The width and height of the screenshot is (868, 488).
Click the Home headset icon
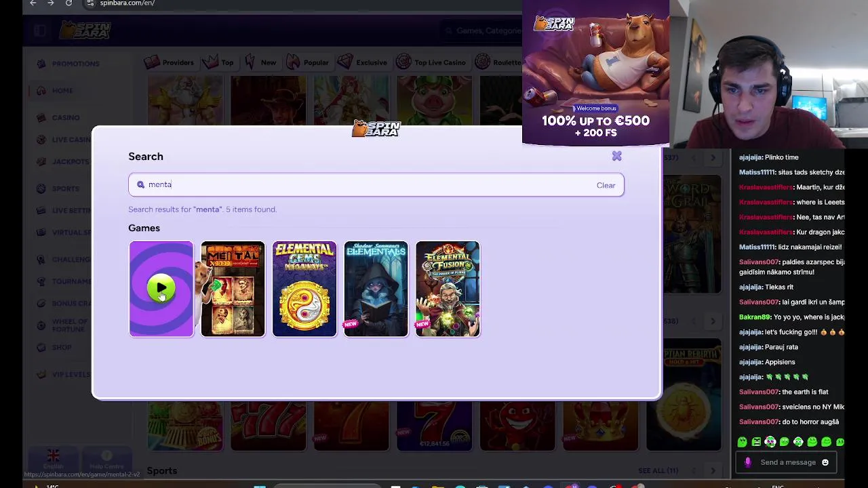(x=41, y=91)
